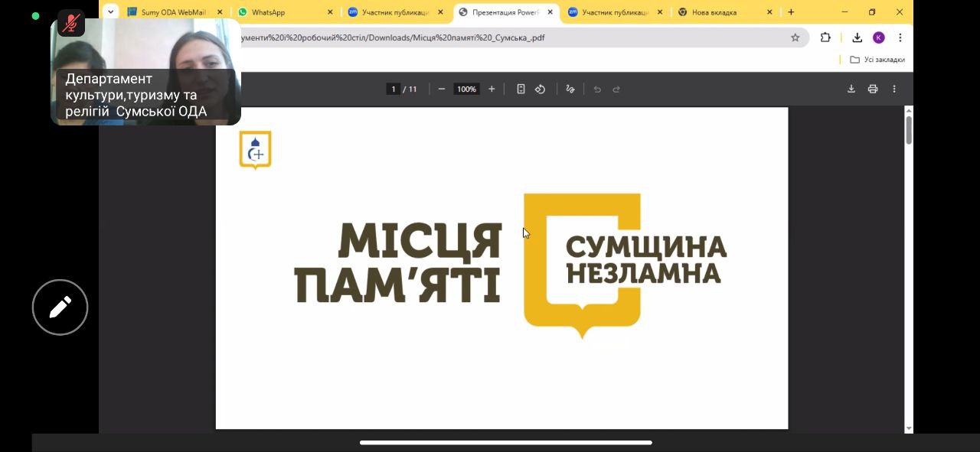Open the Усі закладки bookmarks folder

[x=877, y=60]
